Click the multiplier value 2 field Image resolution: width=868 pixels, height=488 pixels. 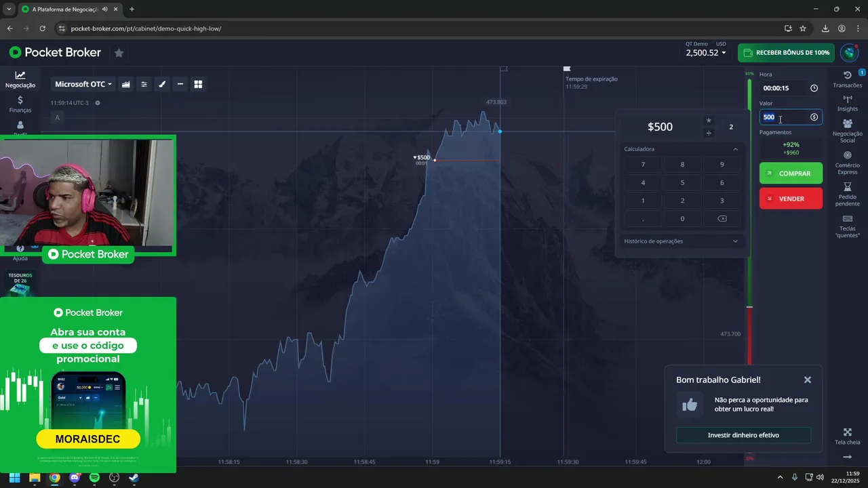[x=731, y=127]
